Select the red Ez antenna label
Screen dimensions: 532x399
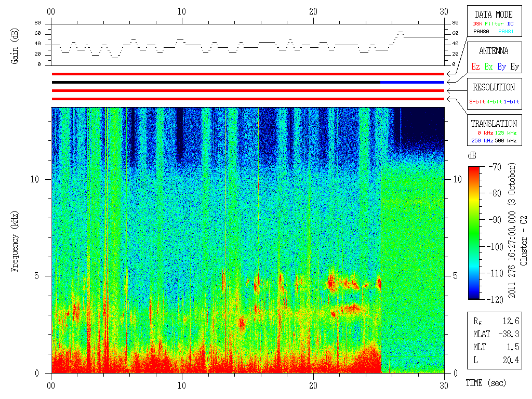(x=475, y=66)
